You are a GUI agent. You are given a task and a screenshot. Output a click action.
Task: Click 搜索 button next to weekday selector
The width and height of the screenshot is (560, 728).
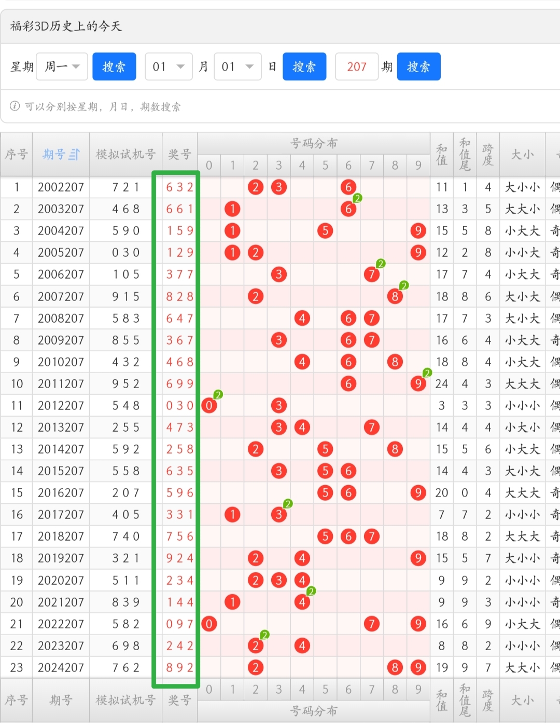pos(114,66)
